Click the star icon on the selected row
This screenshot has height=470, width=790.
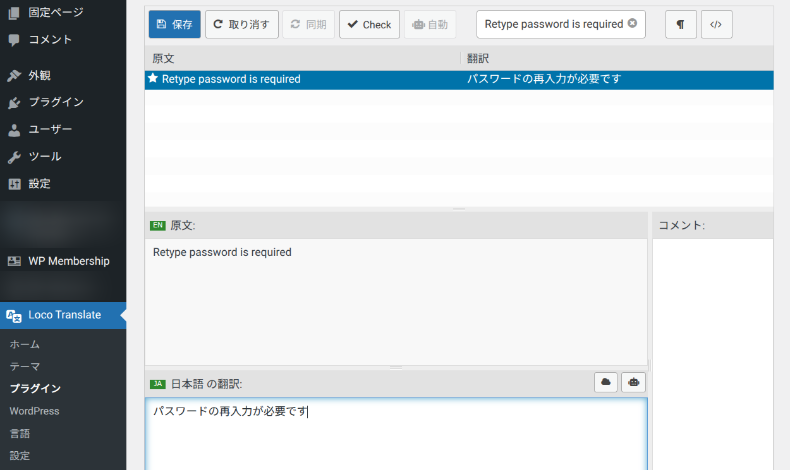[x=153, y=79]
